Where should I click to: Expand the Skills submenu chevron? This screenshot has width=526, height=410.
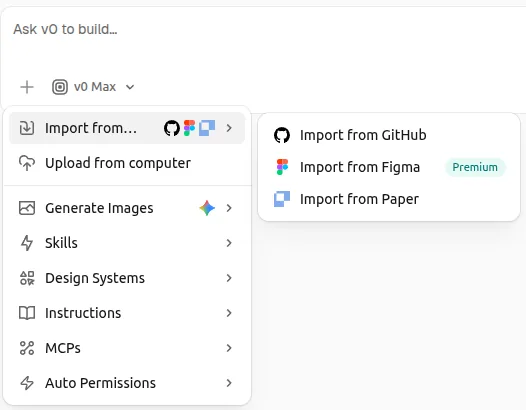pos(229,243)
